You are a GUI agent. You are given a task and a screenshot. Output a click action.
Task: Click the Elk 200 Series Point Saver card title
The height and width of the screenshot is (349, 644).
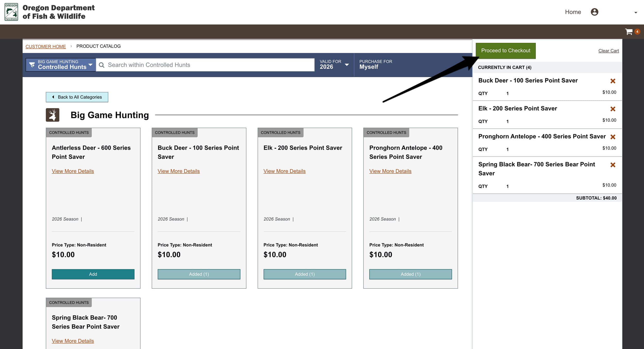click(303, 148)
